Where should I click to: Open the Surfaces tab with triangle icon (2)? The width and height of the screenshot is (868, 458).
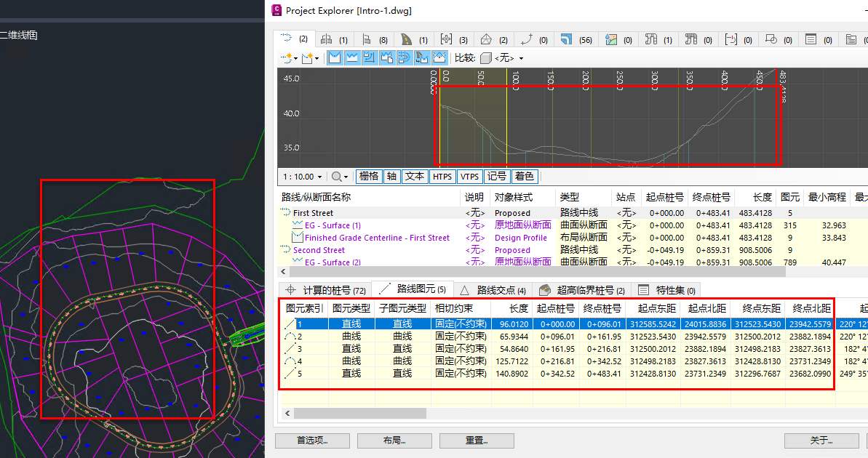tap(493, 39)
